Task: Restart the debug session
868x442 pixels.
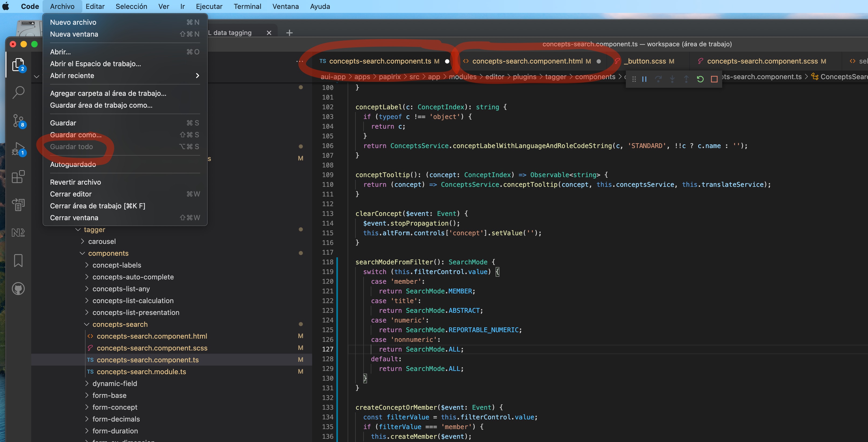Action: pos(700,79)
